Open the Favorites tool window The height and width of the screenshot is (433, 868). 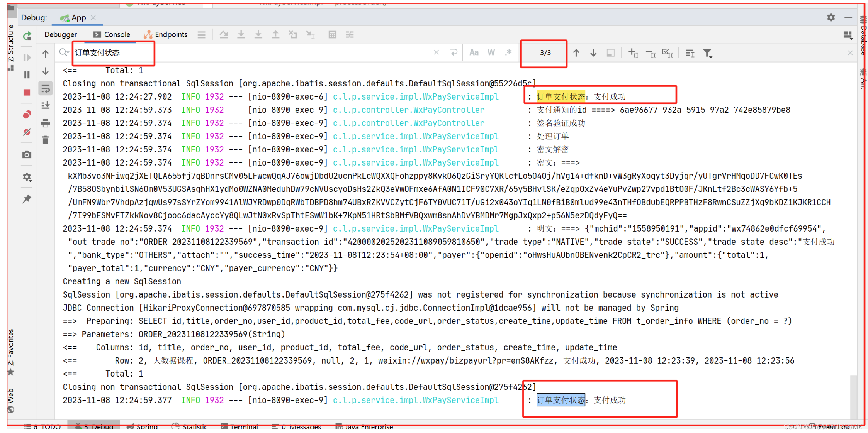point(11,352)
